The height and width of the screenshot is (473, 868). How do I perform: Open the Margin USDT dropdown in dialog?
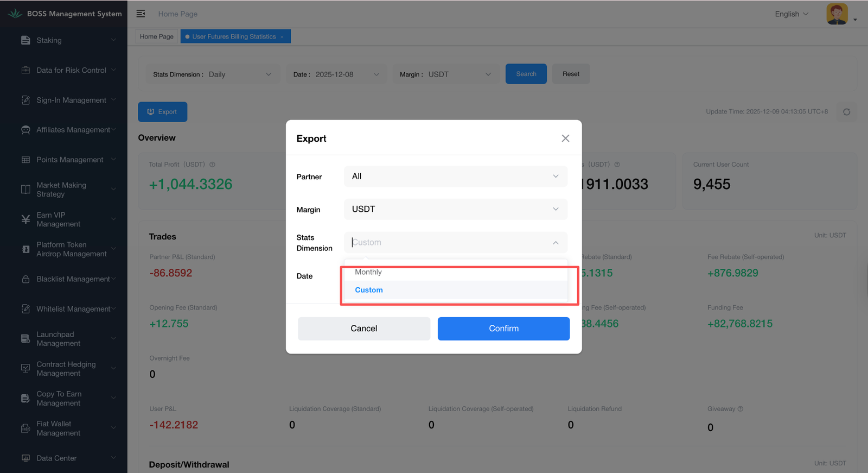coord(455,209)
